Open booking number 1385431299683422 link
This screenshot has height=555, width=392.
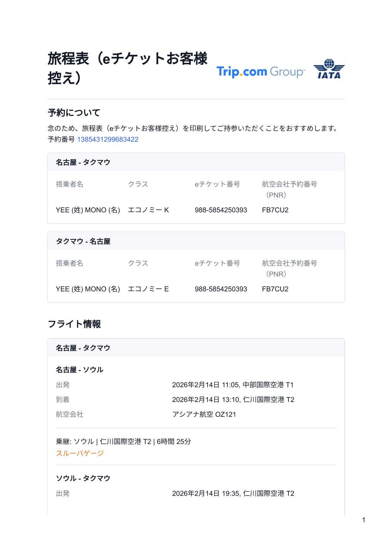coord(107,139)
